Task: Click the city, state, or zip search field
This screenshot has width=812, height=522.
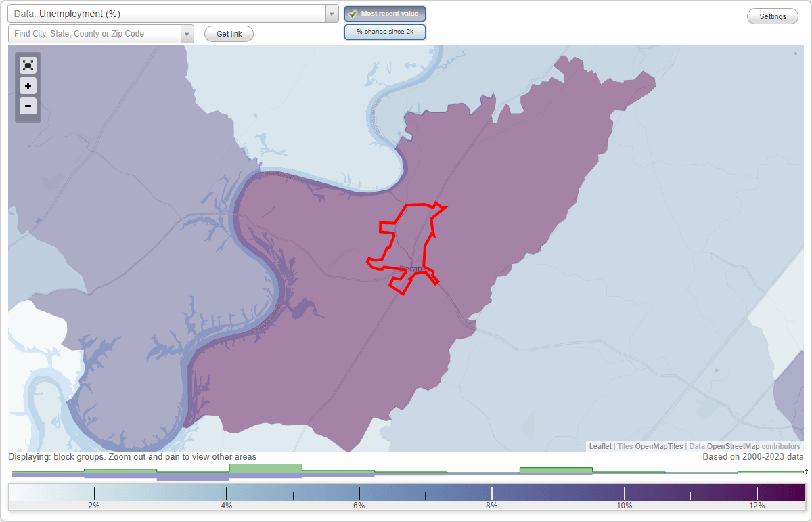Action: (x=95, y=33)
